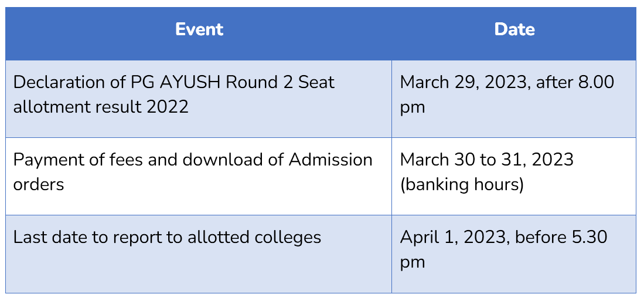Click the March 30 to 31, 2023 cell

pos(514,176)
